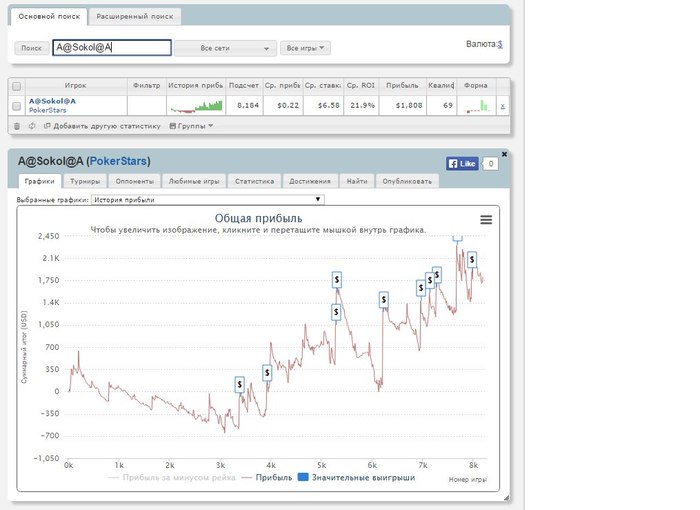
Task: Click the Общая прибыль chart title
Action: pyautogui.click(x=258, y=218)
